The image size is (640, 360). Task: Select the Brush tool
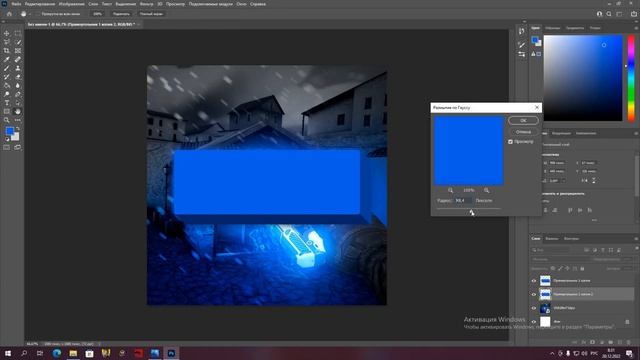pyautogui.click(x=7, y=68)
